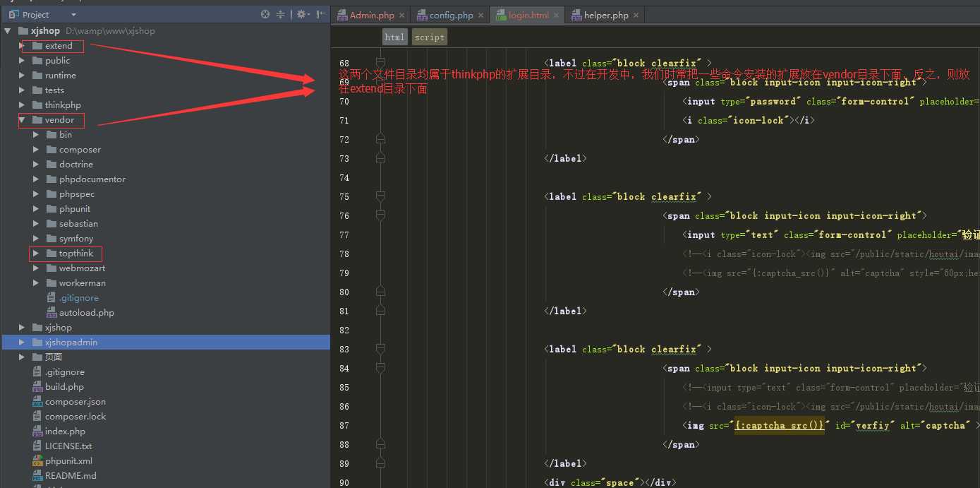The image size is (980, 488).
Task: Toggle the code fold marker at line 83
Action: (x=380, y=350)
